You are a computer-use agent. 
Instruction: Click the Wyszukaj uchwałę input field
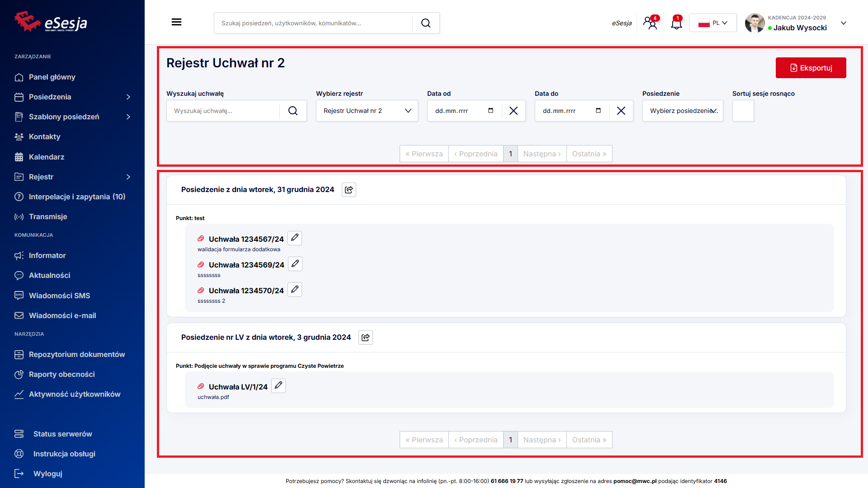(x=223, y=111)
